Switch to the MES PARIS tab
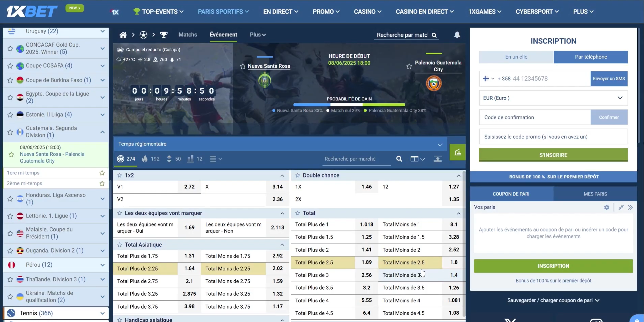The height and width of the screenshot is (322, 644). (x=595, y=194)
